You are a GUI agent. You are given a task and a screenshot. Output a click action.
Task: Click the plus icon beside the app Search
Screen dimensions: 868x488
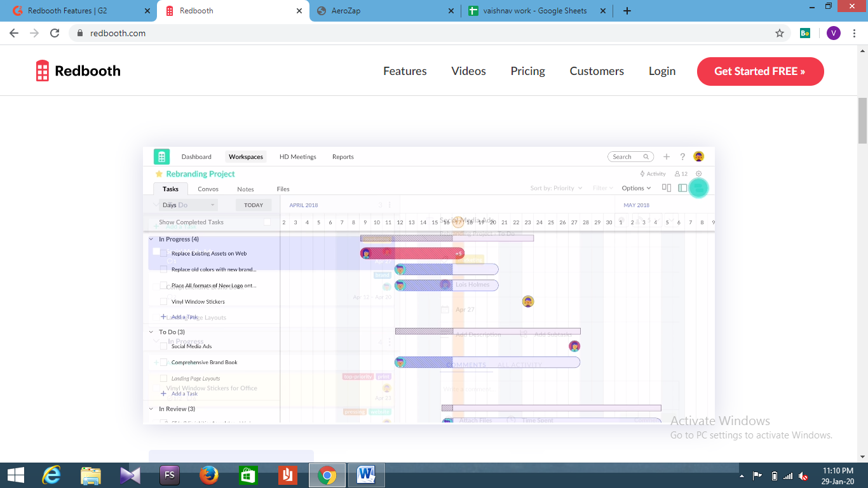(667, 157)
